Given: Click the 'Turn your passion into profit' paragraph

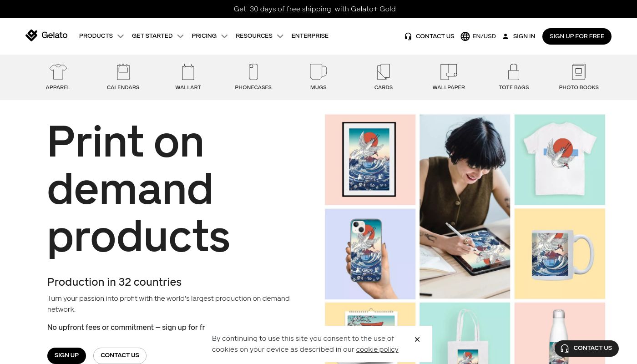Looking at the screenshot, I should 168,304.
